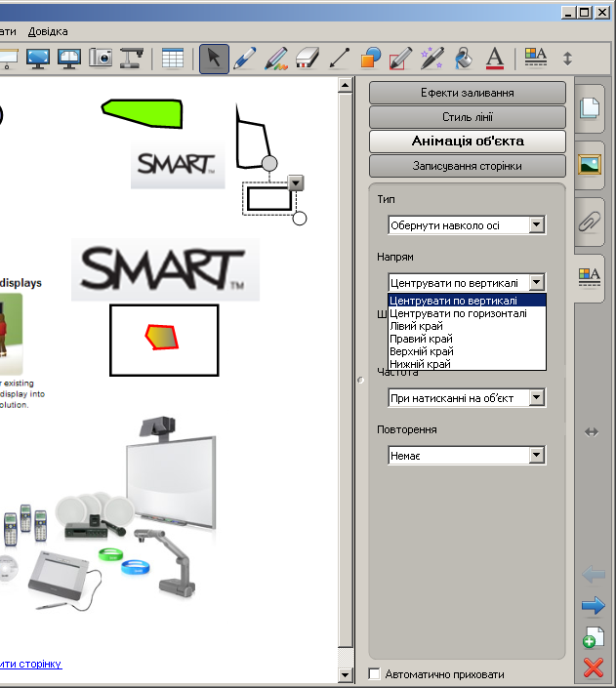This screenshot has height=688, width=616.
Task: Expand the Ефекти заливання section
Action: pos(468,93)
